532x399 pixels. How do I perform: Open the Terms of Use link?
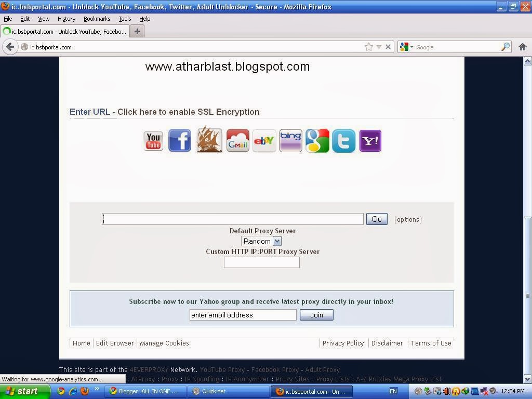[x=431, y=343]
